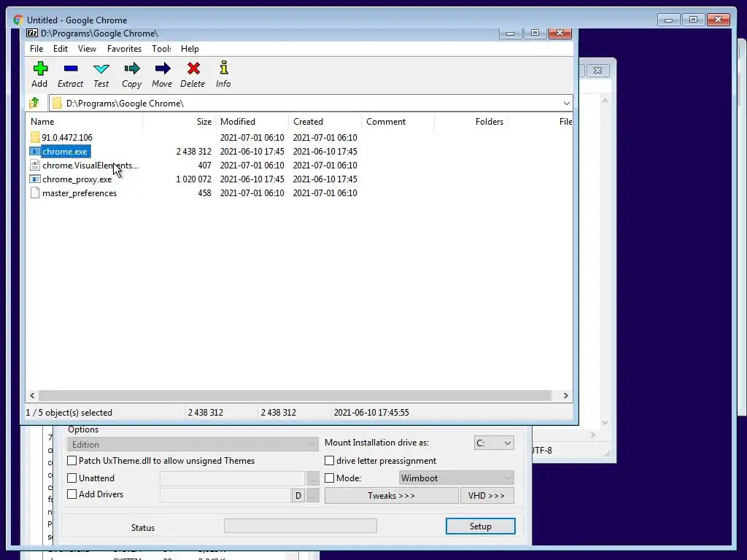Open the Tools menu
This screenshot has height=560, width=747.
pyautogui.click(x=161, y=49)
